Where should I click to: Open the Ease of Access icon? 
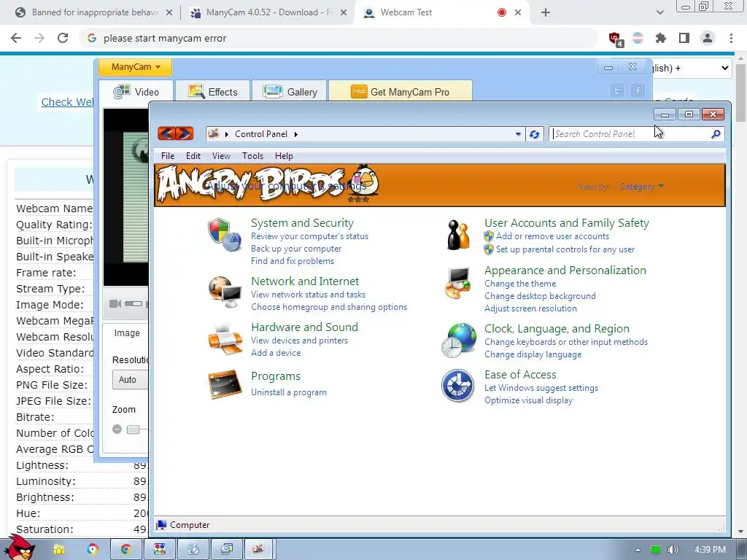click(458, 385)
